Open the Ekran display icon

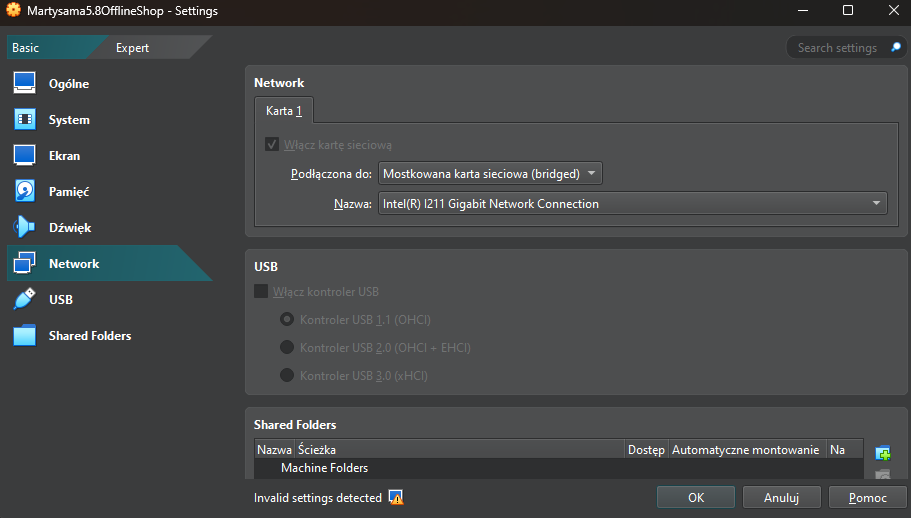pyautogui.click(x=25, y=156)
